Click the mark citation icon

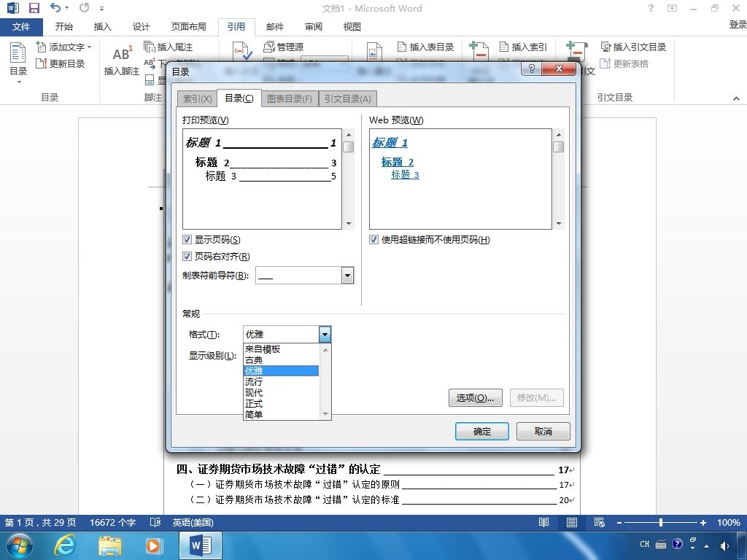click(x=576, y=51)
